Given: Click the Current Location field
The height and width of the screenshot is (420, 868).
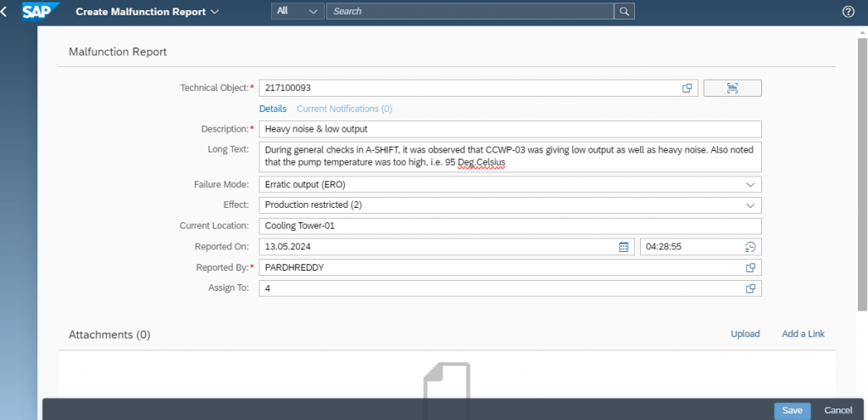Looking at the screenshot, I should coord(509,226).
